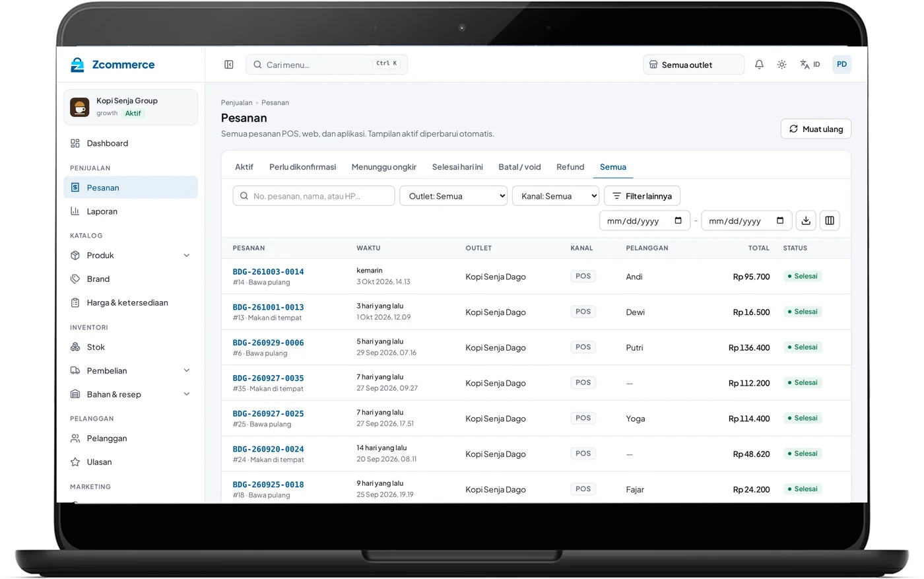Switch language with ID translate icon
The width and height of the screenshot is (924, 579).
click(x=810, y=65)
